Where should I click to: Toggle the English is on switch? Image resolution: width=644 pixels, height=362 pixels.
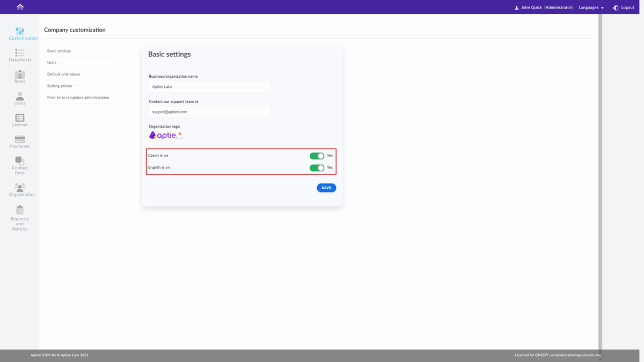point(317,168)
